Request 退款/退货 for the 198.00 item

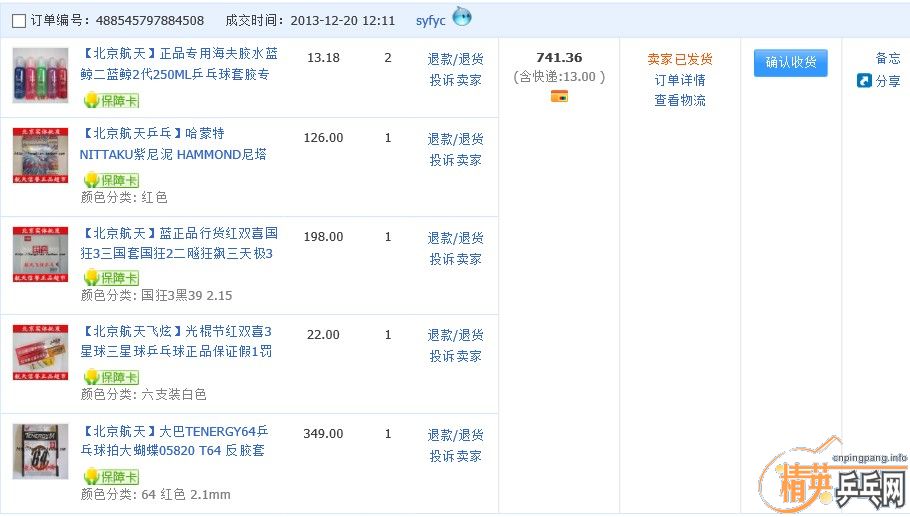456,238
